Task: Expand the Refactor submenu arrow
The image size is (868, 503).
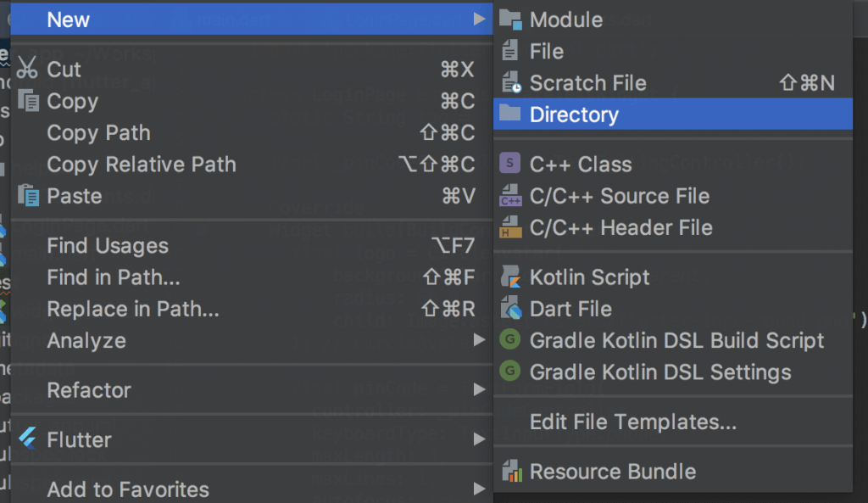Action: click(481, 390)
